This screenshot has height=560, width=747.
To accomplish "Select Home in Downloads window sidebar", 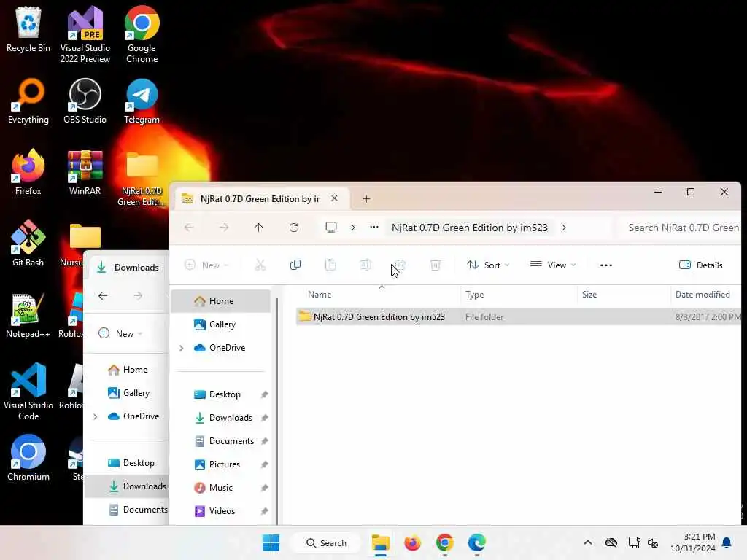I will [x=128, y=370].
